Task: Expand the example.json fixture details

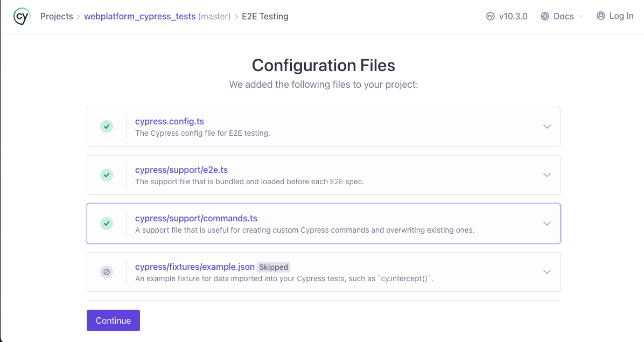Action: click(547, 272)
